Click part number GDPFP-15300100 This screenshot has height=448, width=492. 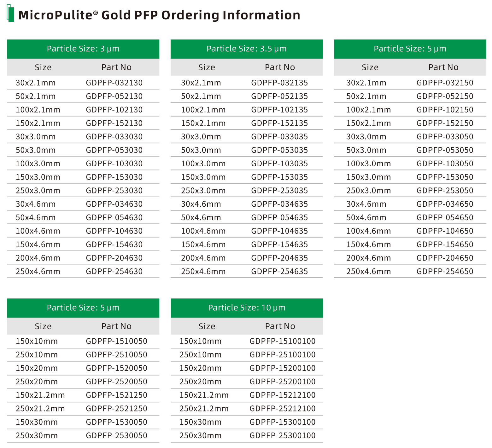[x=283, y=422]
